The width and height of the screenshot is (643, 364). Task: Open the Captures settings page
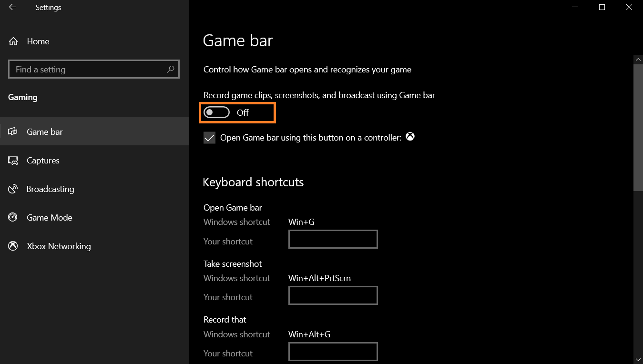tap(94, 160)
